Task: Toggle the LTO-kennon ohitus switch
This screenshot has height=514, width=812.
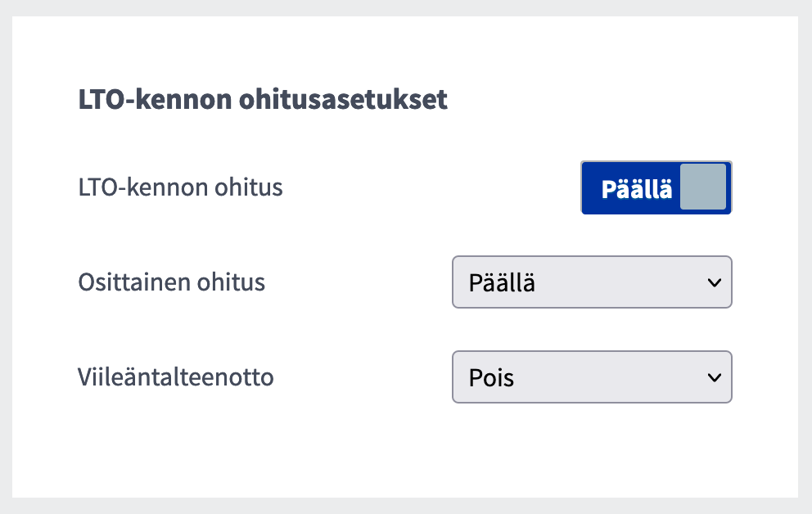Action: [656, 187]
